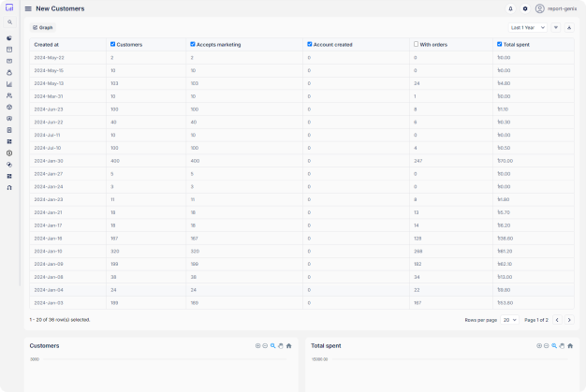Open the rows per page dropdown showing 20

[510, 320]
